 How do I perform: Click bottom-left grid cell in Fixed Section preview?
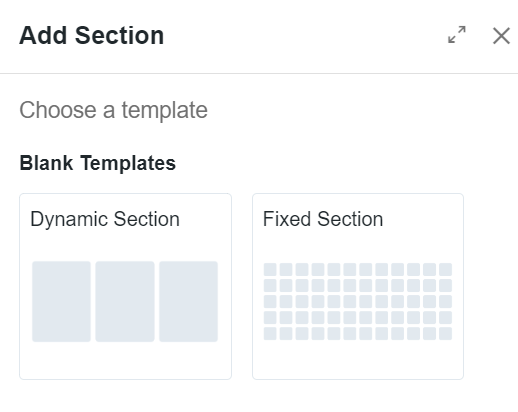pyautogui.click(x=270, y=334)
